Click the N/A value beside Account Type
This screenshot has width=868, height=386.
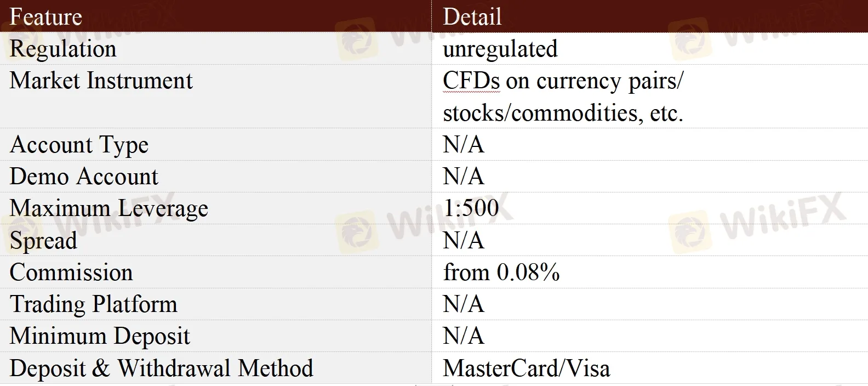click(x=464, y=145)
